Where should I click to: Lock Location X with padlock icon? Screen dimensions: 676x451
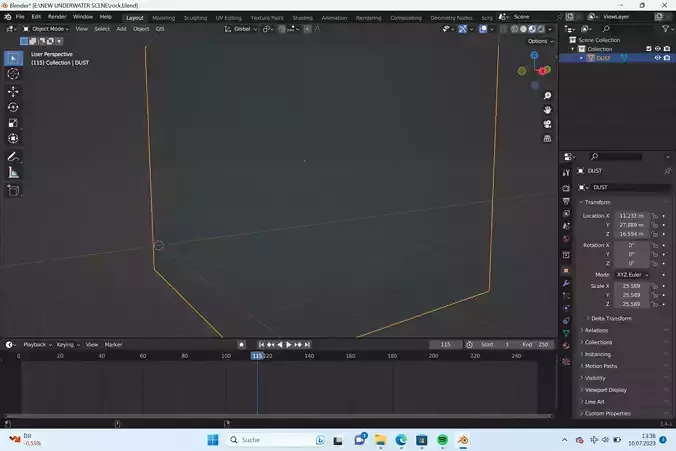tap(654, 216)
